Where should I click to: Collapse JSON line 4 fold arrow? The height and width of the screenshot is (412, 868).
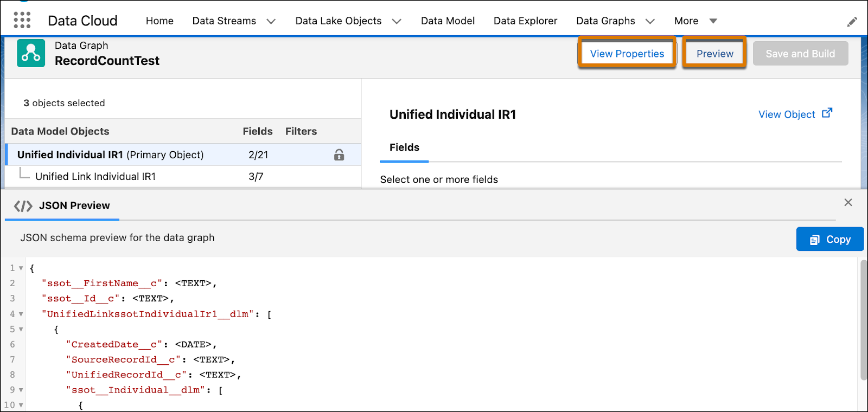pyautogui.click(x=21, y=314)
